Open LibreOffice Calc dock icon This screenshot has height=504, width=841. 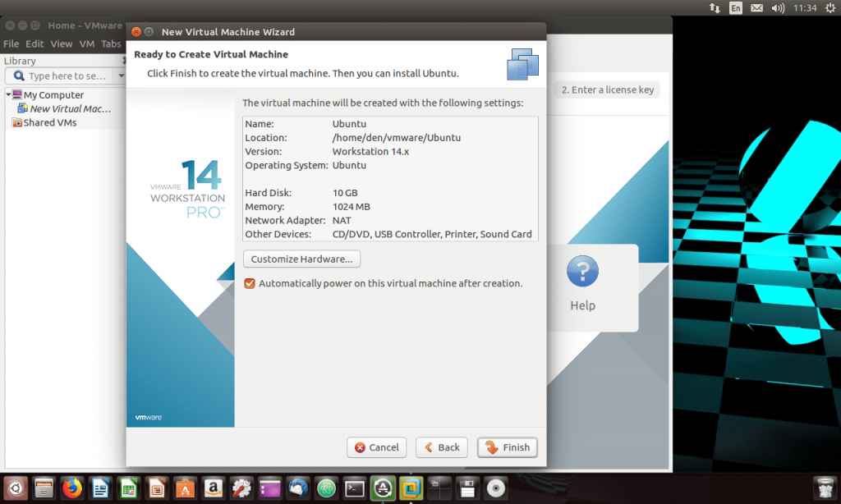pos(129,488)
